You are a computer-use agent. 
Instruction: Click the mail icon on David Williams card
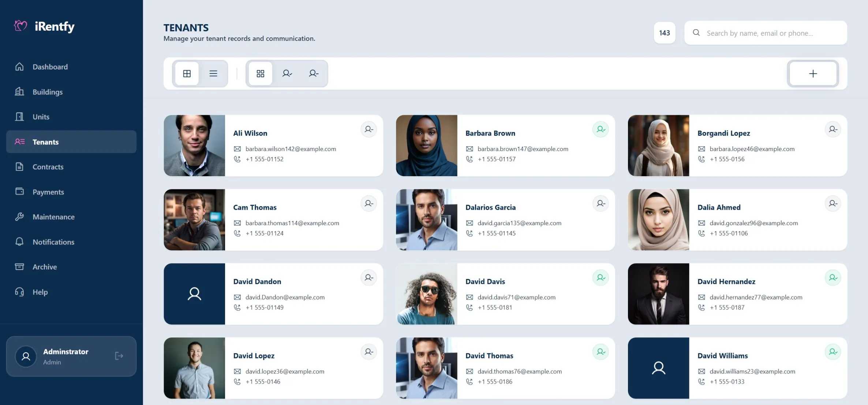[x=701, y=372]
